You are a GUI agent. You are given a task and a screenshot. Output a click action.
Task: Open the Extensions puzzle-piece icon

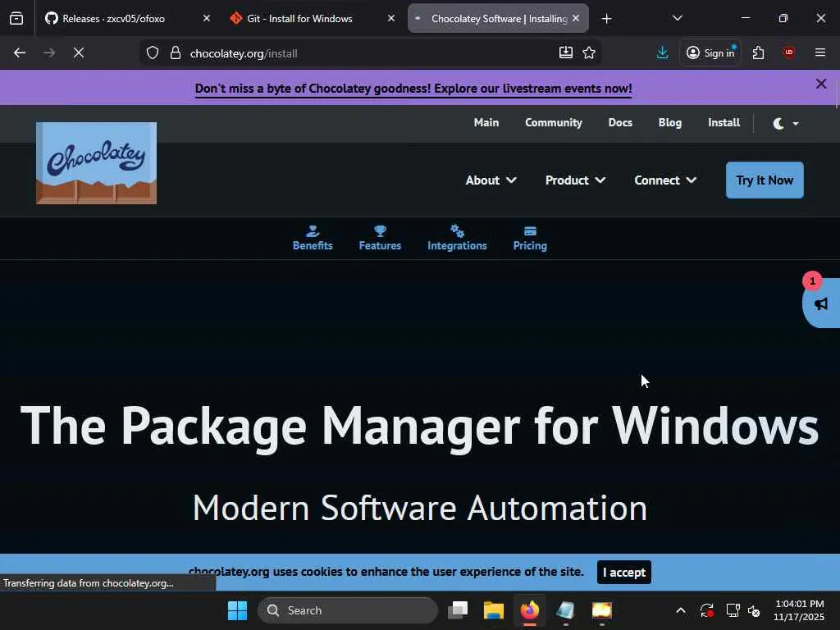coord(758,52)
